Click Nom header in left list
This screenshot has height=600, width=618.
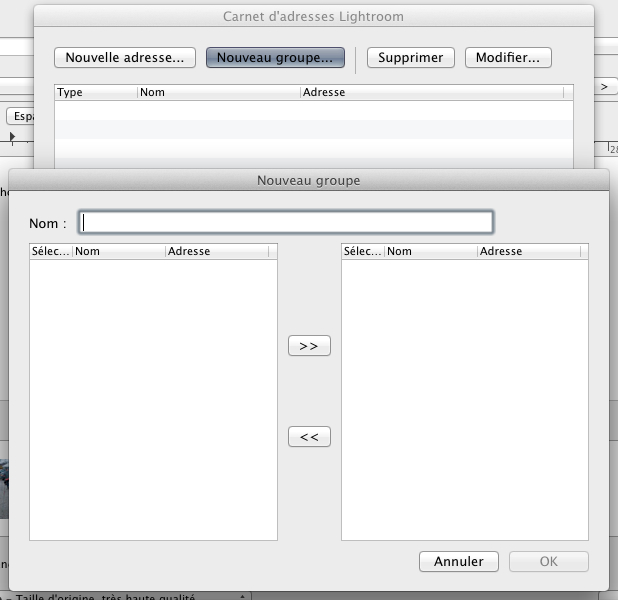coord(119,251)
